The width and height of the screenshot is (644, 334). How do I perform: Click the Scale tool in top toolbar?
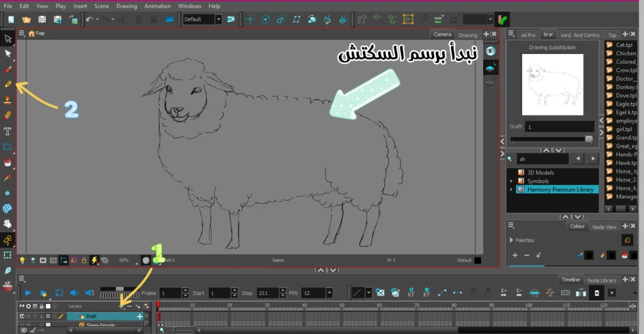pos(281,19)
